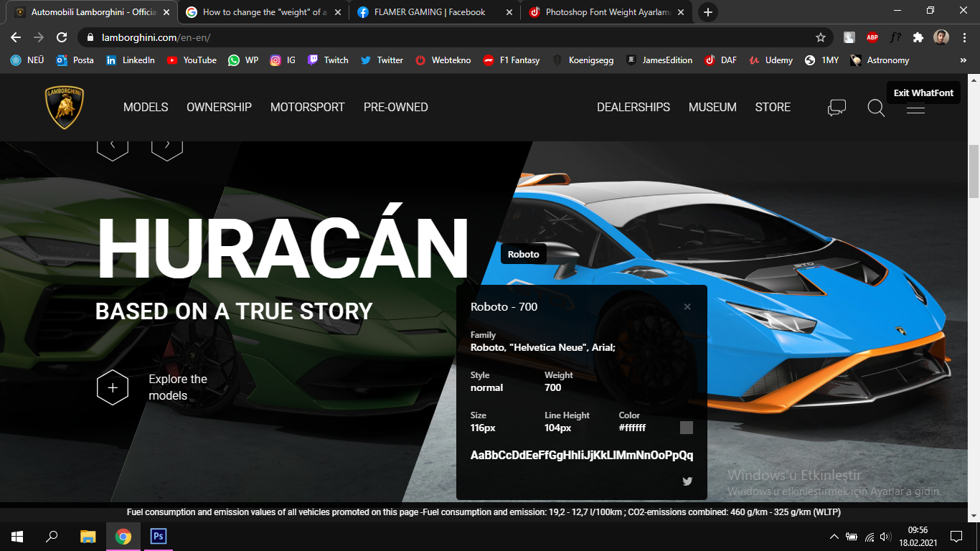This screenshot has height=551, width=980.
Task: Click the browser forward arrow
Action: tap(39, 37)
